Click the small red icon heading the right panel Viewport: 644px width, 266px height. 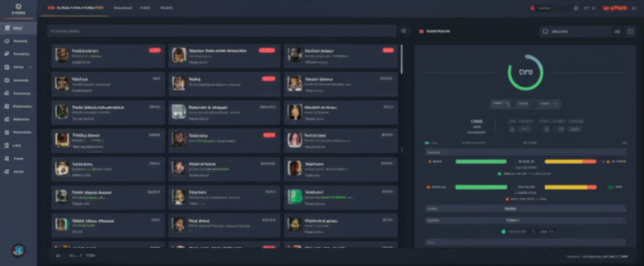click(421, 31)
